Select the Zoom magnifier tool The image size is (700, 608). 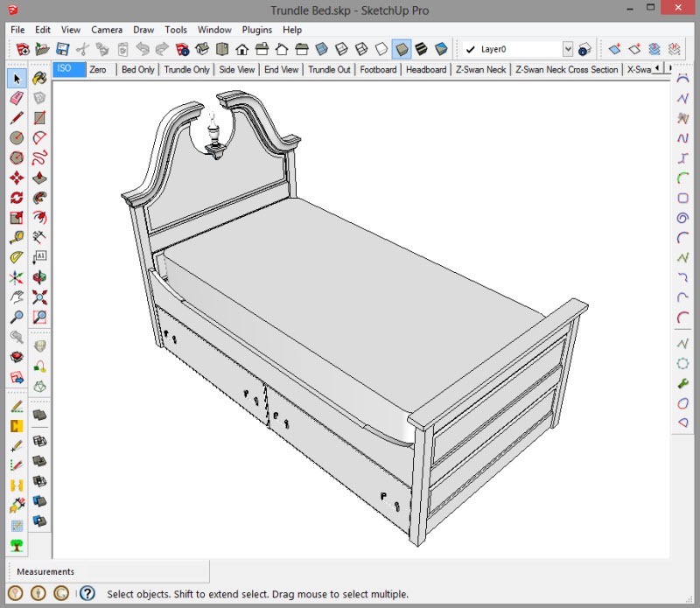(17, 318)
